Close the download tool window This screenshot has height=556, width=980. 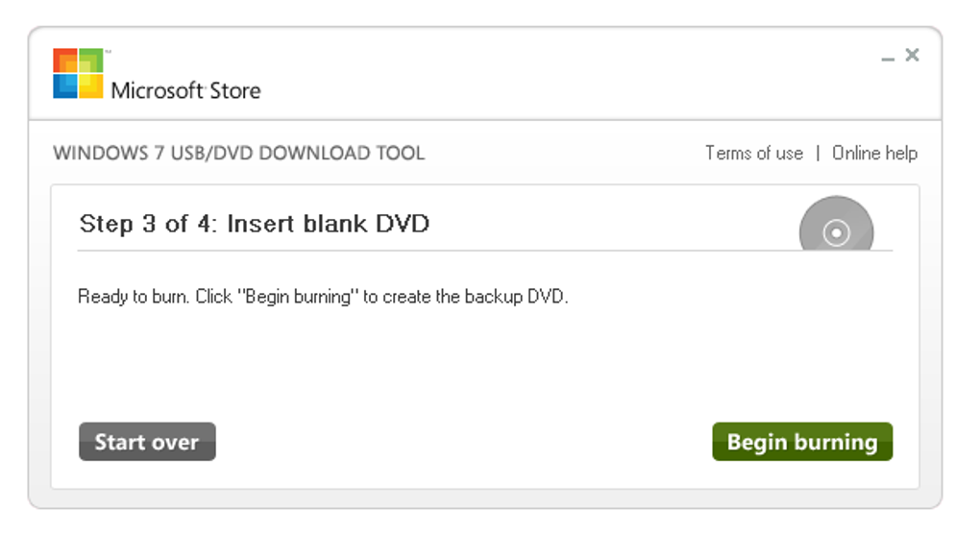click(912, 55)
